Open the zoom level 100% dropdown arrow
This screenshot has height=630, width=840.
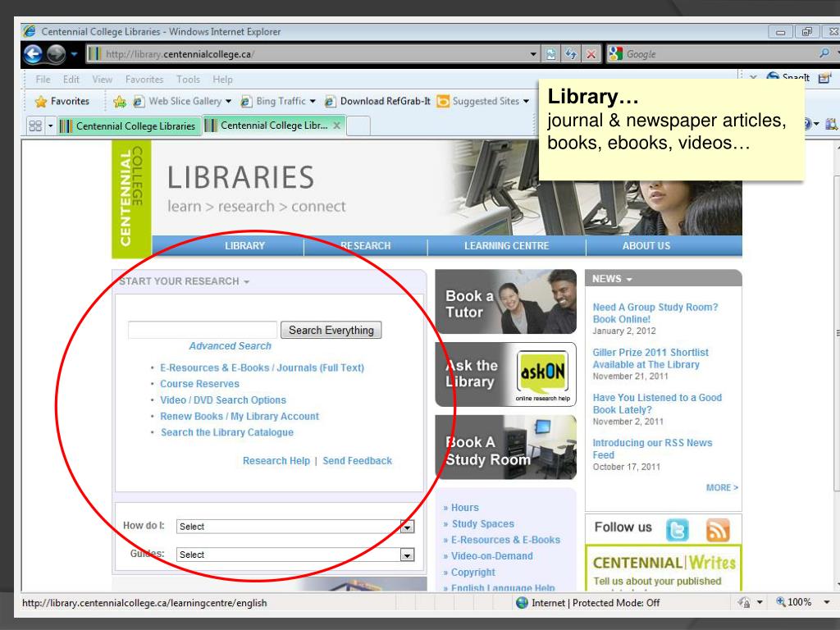(x=827, y=602)
